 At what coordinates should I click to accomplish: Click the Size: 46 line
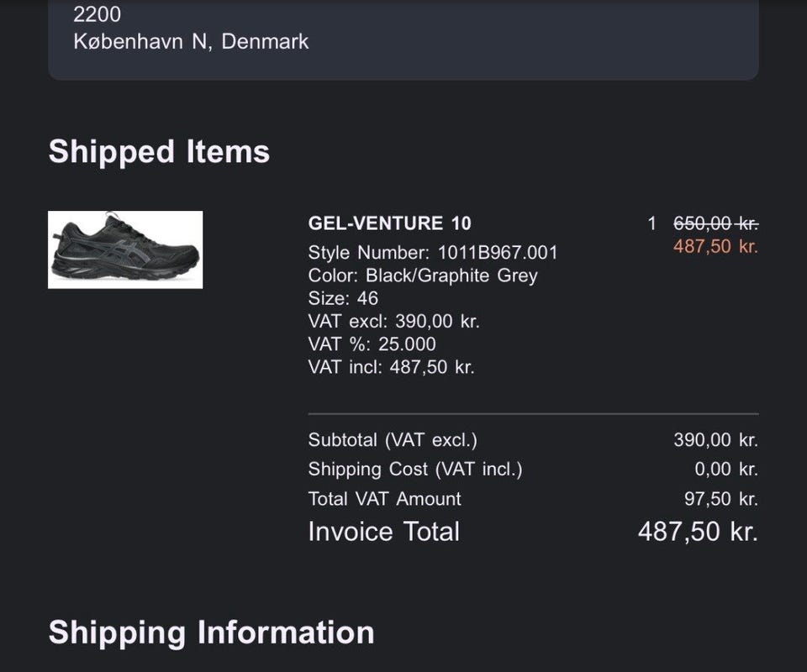[x=343, y=298]
